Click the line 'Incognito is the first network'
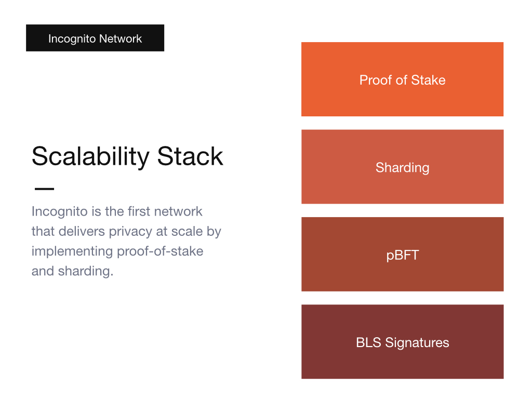 click(117, 212)
